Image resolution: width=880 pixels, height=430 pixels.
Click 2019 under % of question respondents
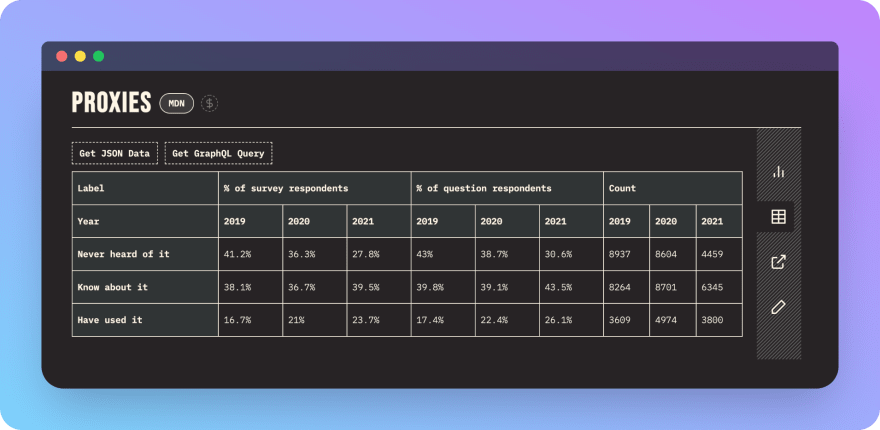tap(443, 221)
